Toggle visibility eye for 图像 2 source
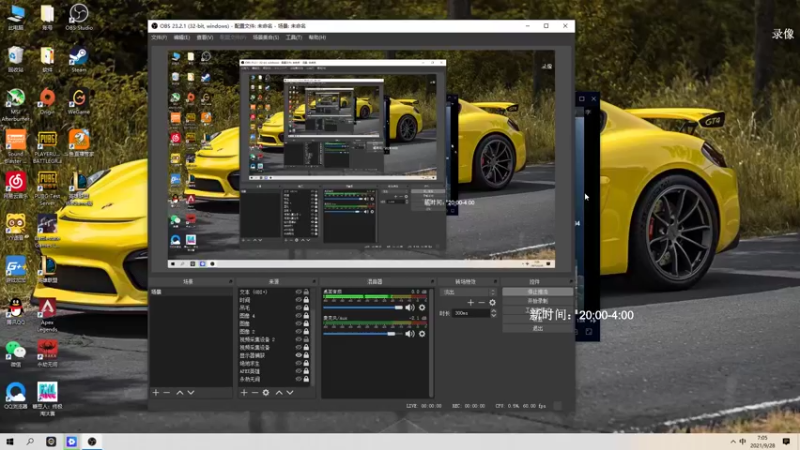The height and width of the screenshot is (450, 800). click(x=298, y=332)
